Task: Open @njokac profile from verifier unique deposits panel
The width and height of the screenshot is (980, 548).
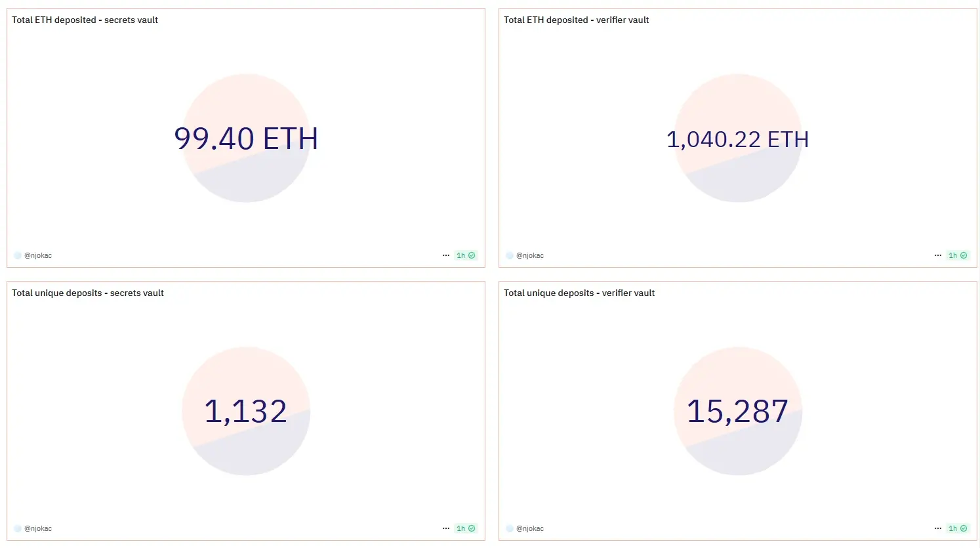Action: 530,528
